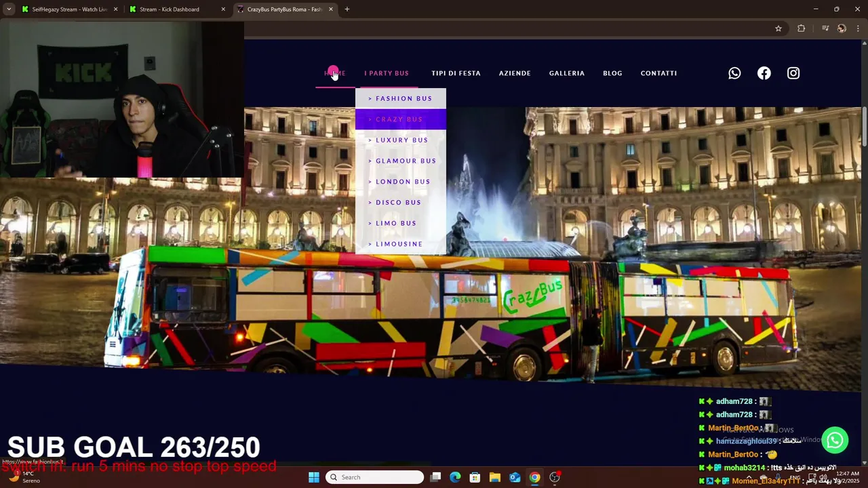Open the Facebook icon in the site header
This screenshot has width=868, height=488.
click(764, 73)
